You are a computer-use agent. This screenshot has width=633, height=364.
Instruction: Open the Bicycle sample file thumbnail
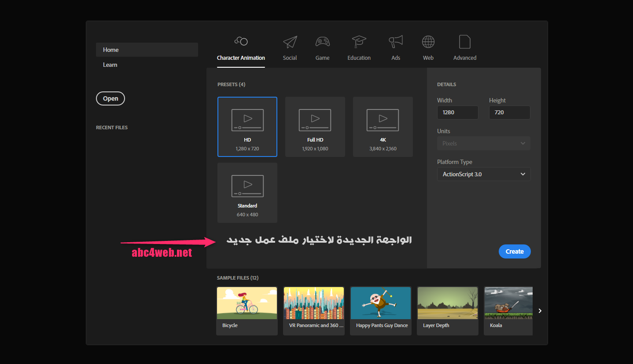247,303
